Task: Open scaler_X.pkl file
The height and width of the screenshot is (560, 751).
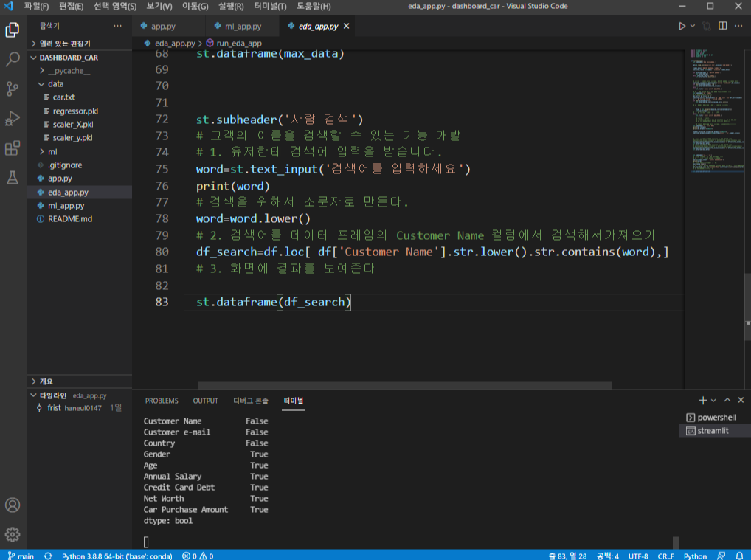Action: tap(80, 125)
